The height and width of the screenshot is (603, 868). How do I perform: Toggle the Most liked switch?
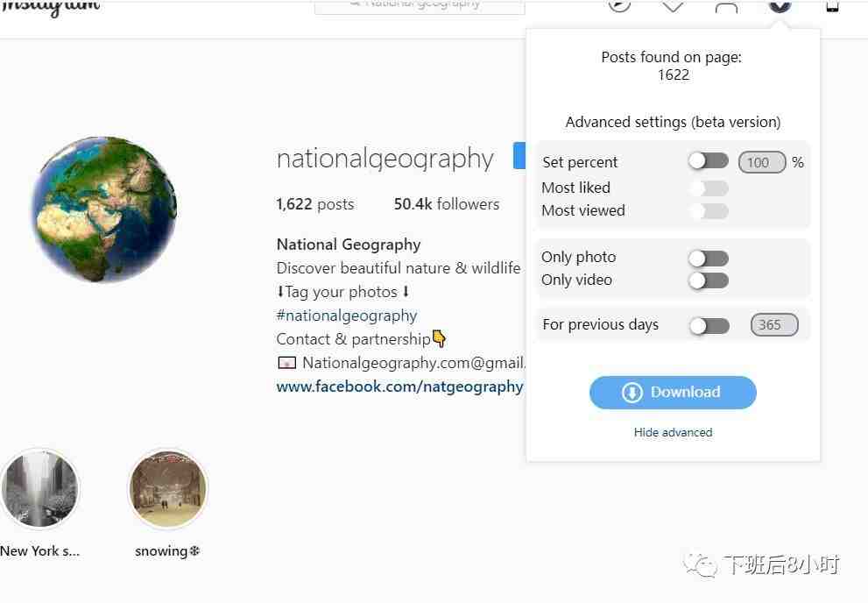tap(709, 188)
